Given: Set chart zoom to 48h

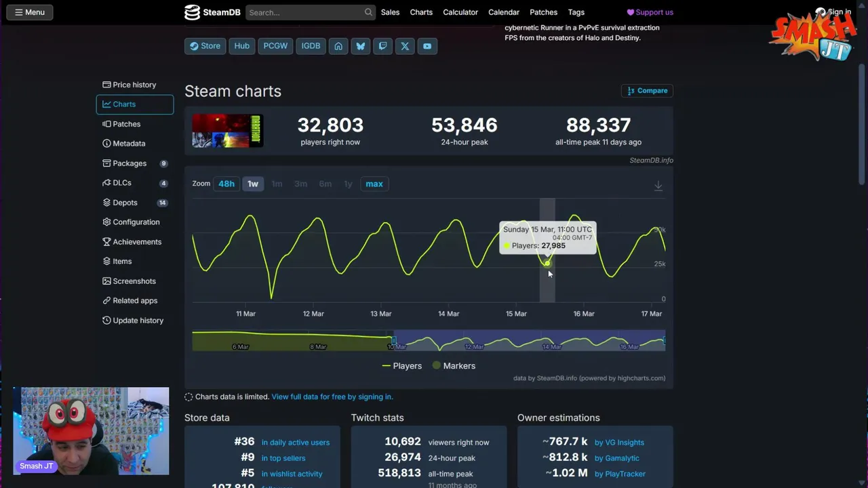Looking at the screenshot, I should coord(226,184).
